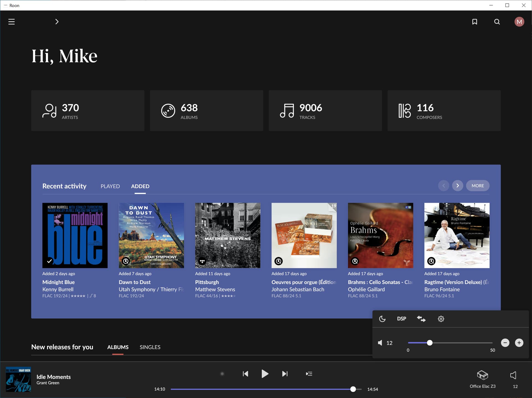Open artist Johann Sebastian Bach
This screenshot has height=398, width=532.
pos(298,289)
